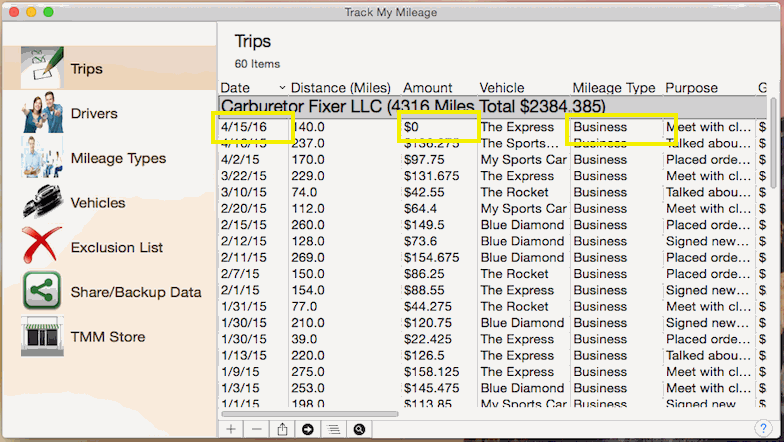Viewport: 784px width, 442px height.
Task: Click amount $88.55
Action: coord(424,290)
